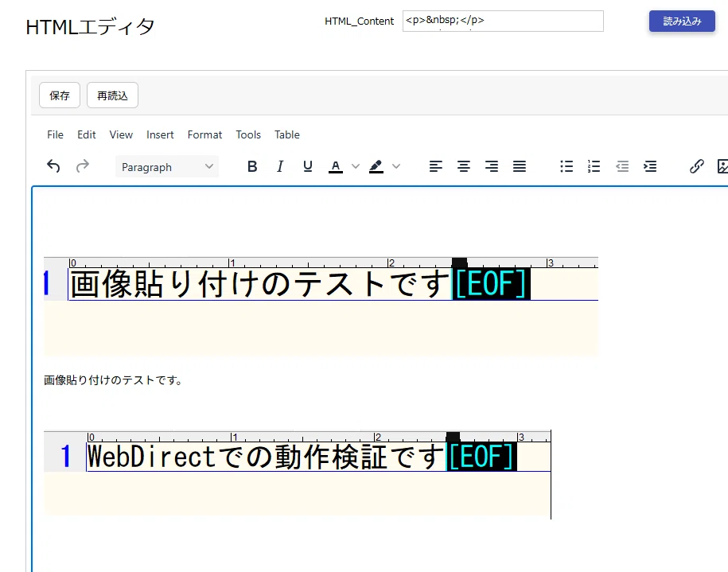Image resolution: width=728 pixels, height=572 pixels.
Task: Increase the indent
Action: (650, 166)
